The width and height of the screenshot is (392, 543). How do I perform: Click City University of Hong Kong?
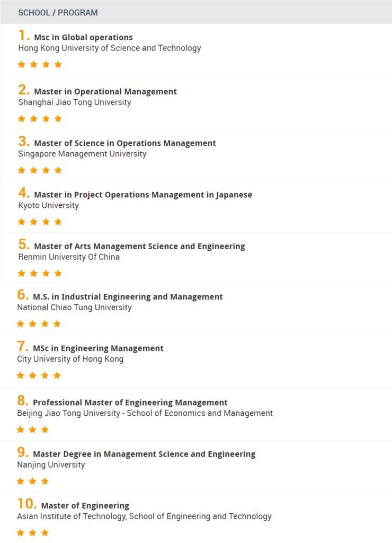pyautogui.click(x=70, y=359)
